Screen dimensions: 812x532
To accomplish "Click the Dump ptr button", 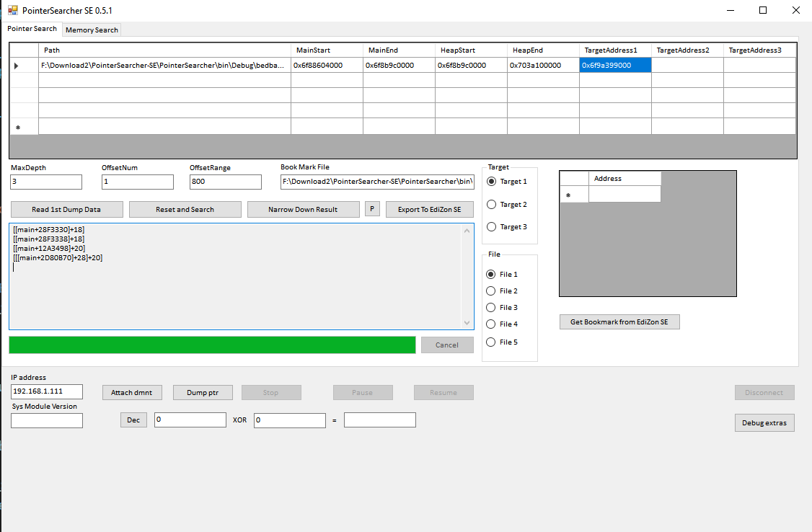I will (x=203, y=393).
